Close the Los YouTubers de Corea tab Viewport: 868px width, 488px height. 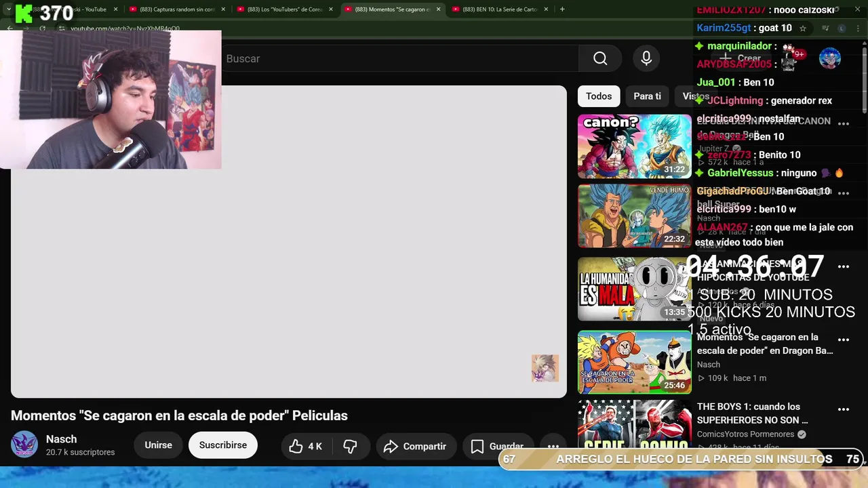(x=331, y=9)
